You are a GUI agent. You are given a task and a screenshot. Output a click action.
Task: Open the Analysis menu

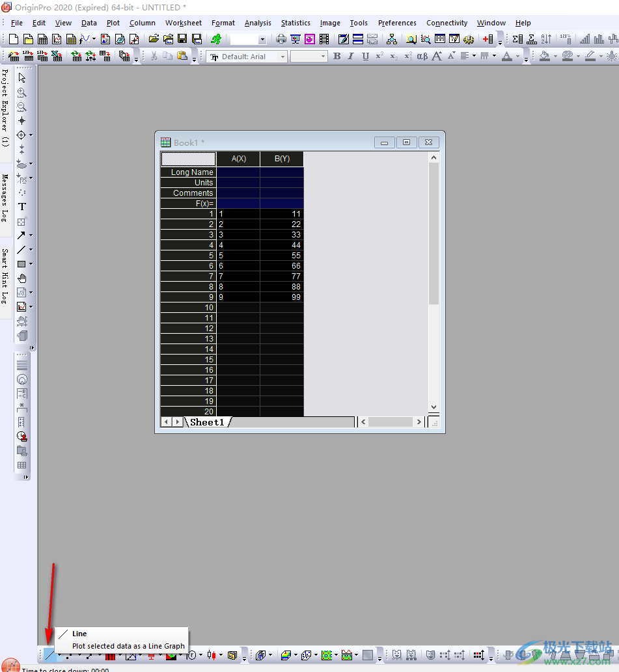(258, 23)
